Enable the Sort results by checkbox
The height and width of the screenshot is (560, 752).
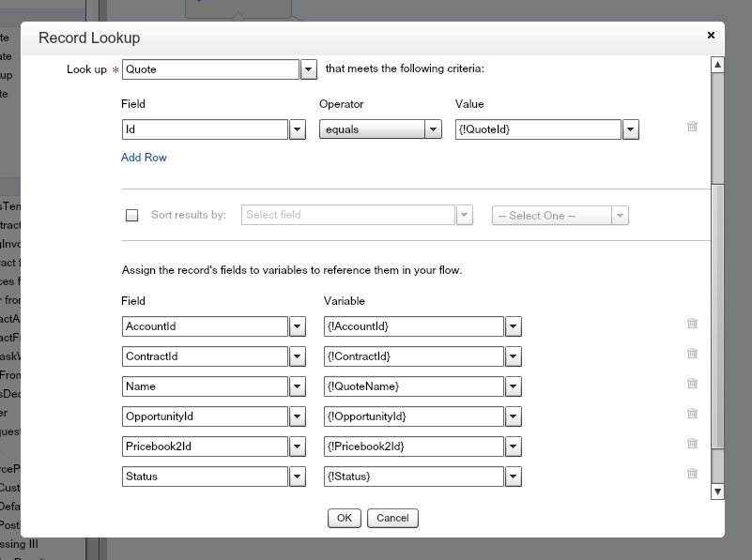(131, 216)
